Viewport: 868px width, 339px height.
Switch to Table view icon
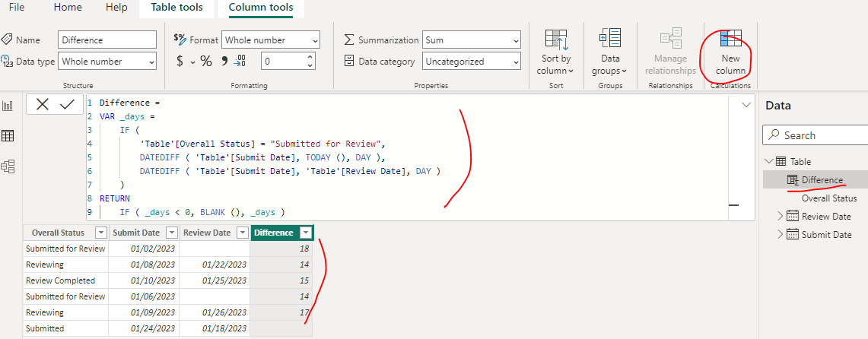click(8, 135)
